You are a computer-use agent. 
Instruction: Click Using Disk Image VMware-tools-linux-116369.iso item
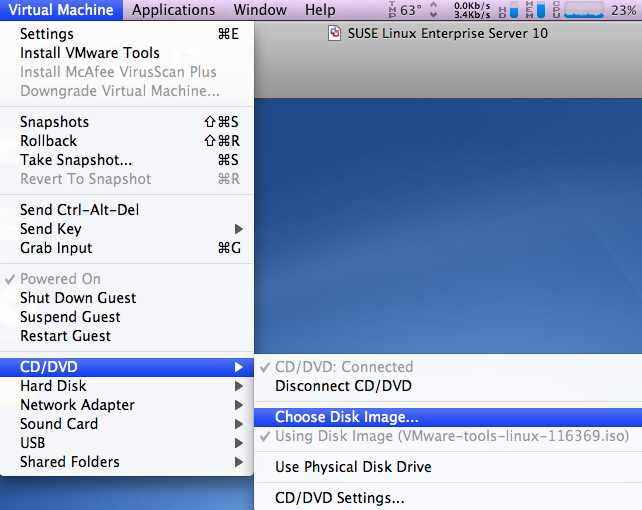(448, 436)
